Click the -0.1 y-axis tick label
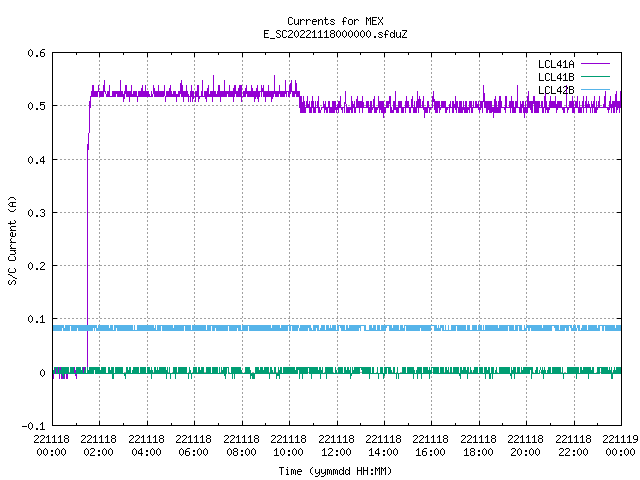 coord(33,426)
